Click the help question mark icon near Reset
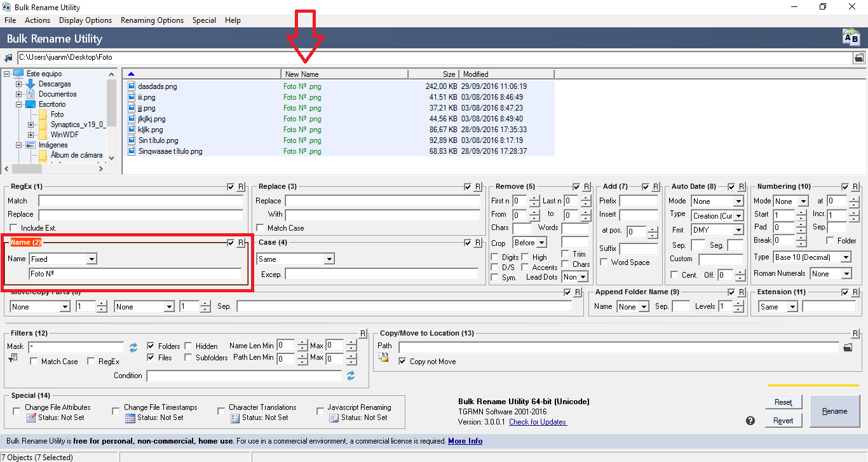868x462 pixels. 750,421
